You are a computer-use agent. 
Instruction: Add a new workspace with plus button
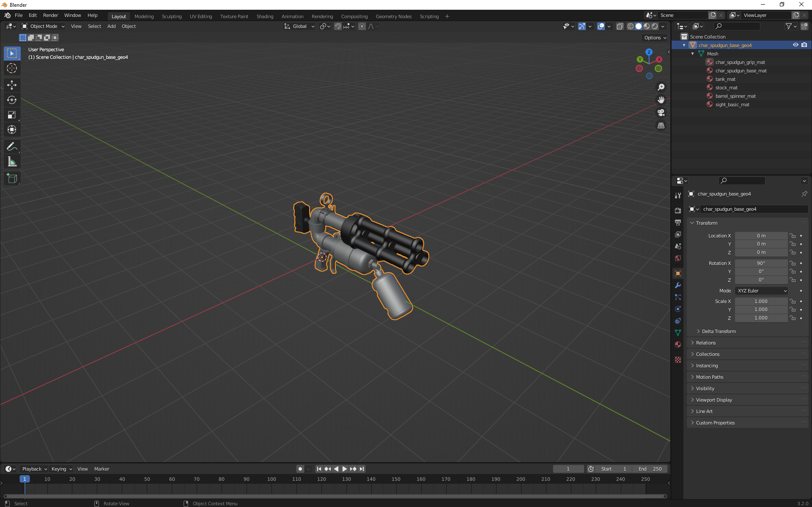(447, 17)
